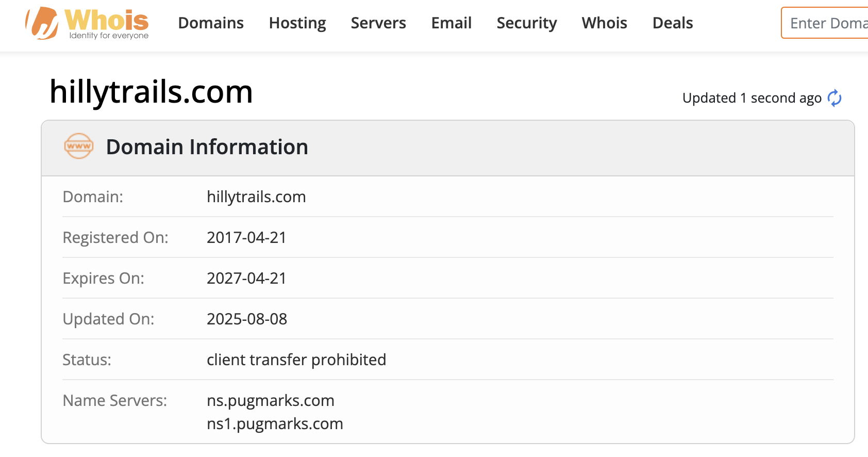Click the expiry date 2027-04-21
This screenshot has height=457, width=868.
click(x=246, y=278)
